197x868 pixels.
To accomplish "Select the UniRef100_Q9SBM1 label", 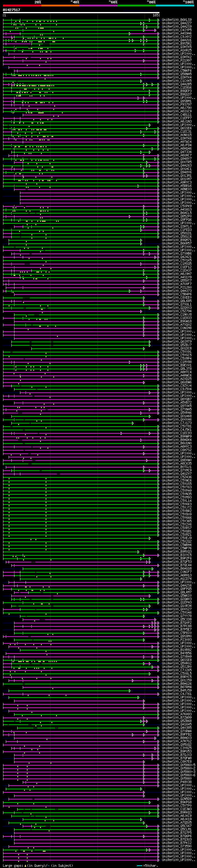I will point(177,101).
